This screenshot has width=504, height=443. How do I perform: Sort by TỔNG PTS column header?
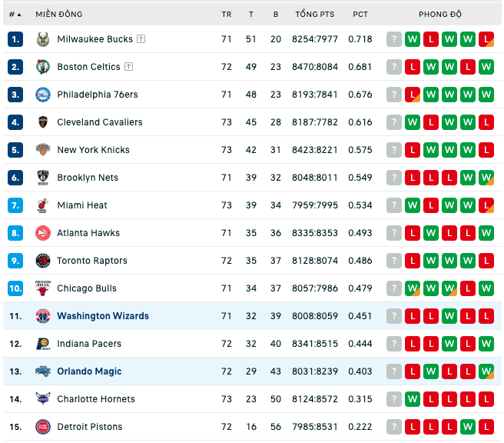pyautogui.click(x=315, y=14)
